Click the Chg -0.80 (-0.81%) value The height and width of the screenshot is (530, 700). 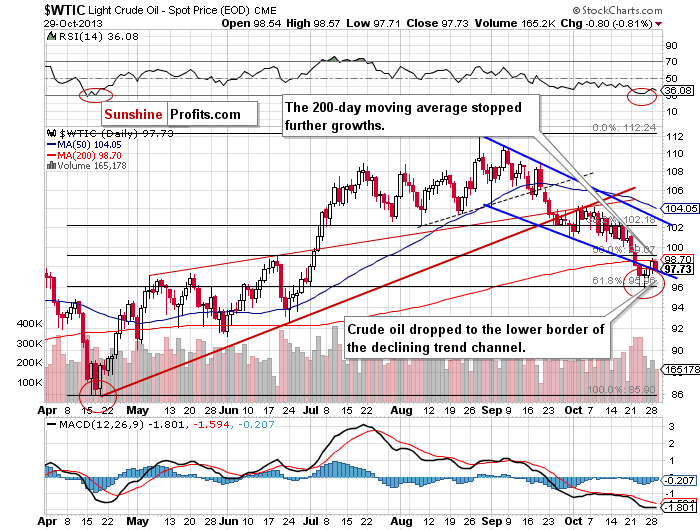606,24
